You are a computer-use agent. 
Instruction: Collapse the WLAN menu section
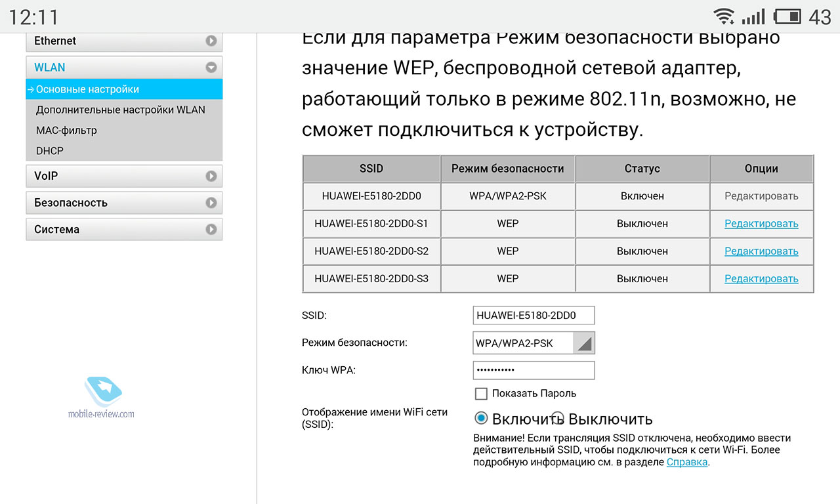click(x=124, y=67)
